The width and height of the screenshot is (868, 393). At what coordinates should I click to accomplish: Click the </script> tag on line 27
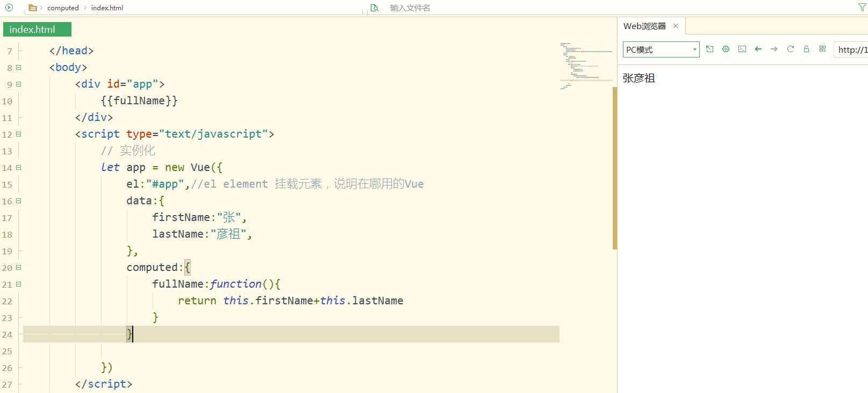(x=104, y=384)
